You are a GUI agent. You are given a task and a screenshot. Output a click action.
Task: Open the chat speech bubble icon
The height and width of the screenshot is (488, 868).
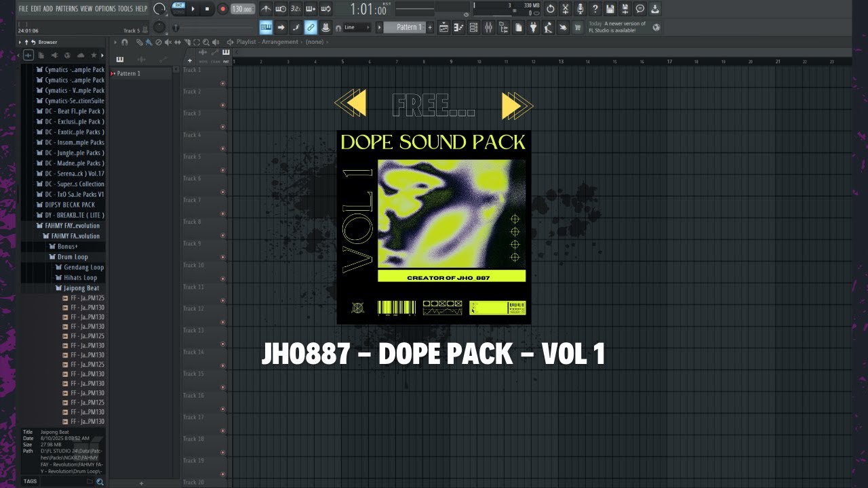(x=640, y=9)
